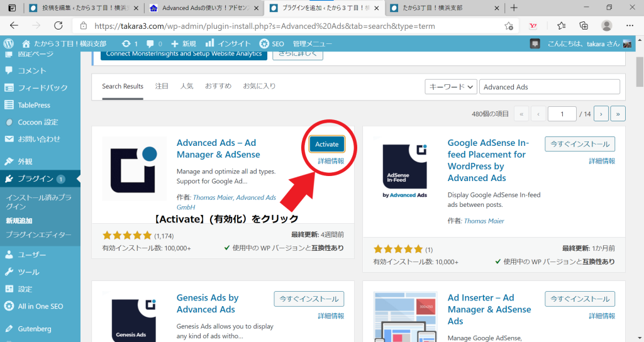This screenshot has height=342, width=644.
Task: Go back to the previous browser page
Action: click(14, 25)
